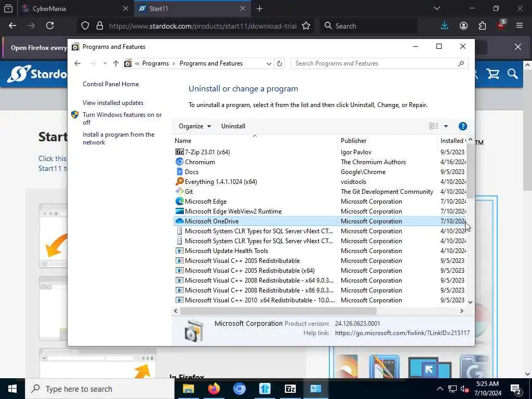Switch to the Start11 tab
Screen dimensions: 532x399
tap(193, 9)
